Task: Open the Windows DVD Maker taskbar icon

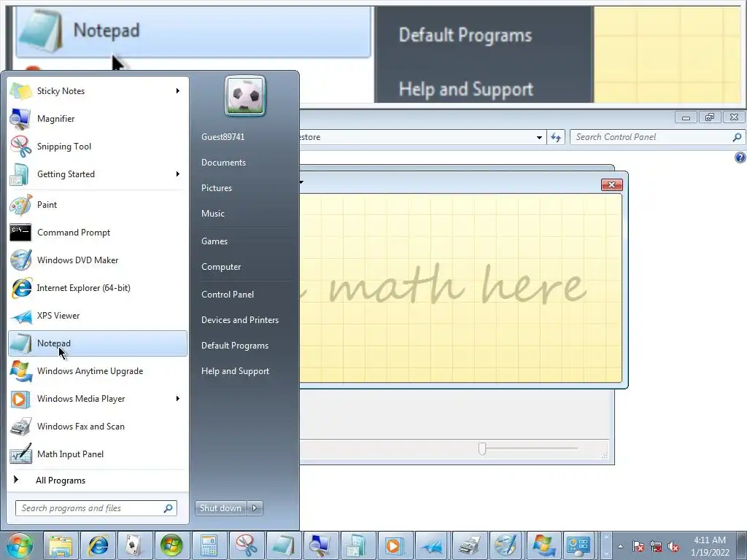Action: click(x=506, y=545)
